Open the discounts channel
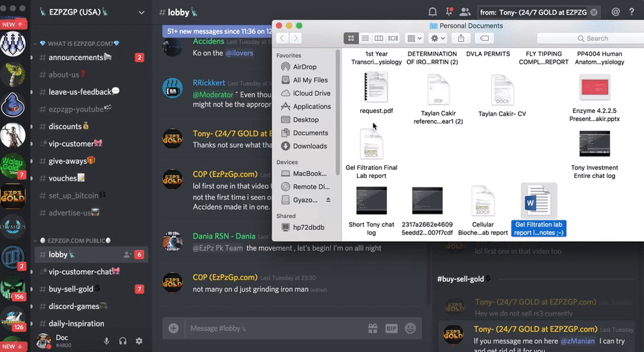The height and width of the screenshot is (352, 644). 91,126
